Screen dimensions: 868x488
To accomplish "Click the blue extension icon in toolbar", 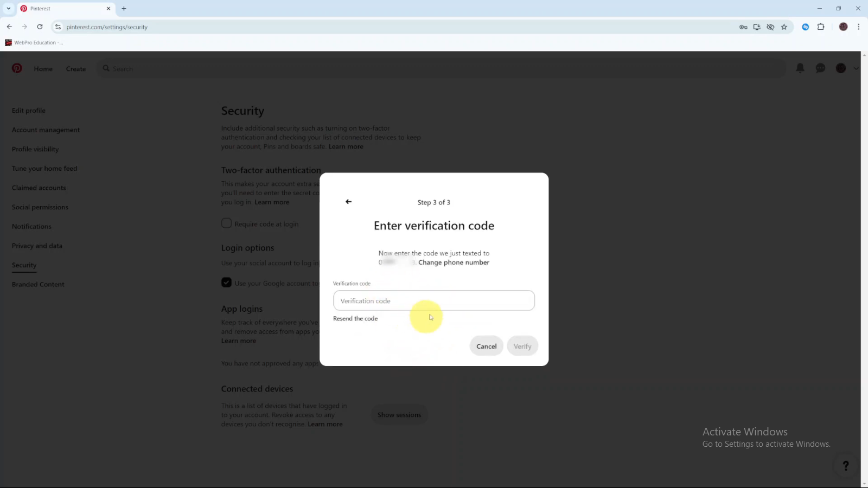I will point(806,27).
